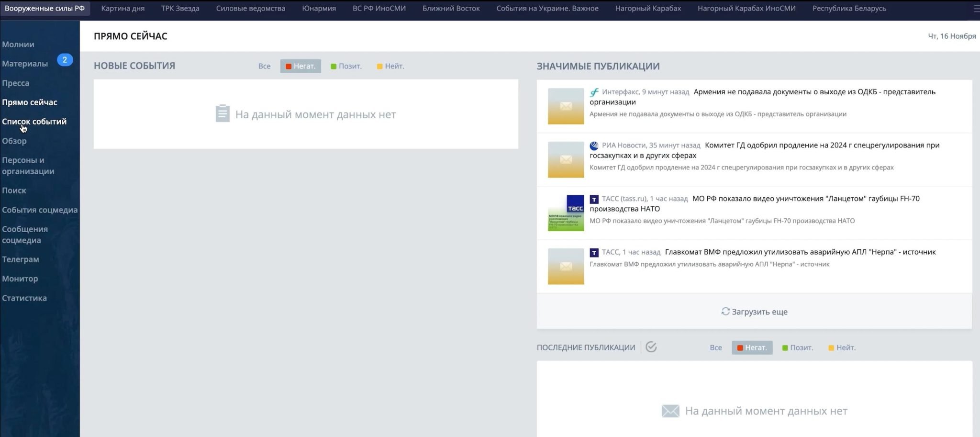Image resolution: width=980 pixels, height=437 pixels.
Task: Open the Нагорный Карабах tab
Action: point(647,9)
